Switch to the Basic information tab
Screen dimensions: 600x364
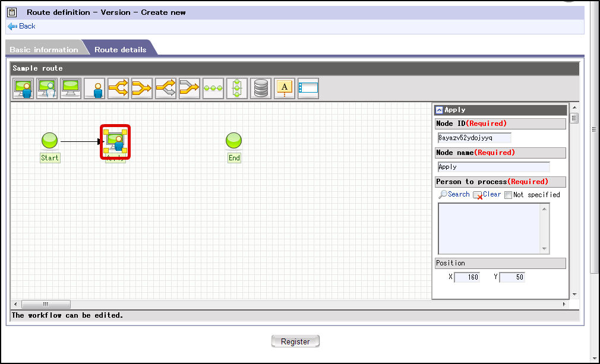tap(45, 49)
